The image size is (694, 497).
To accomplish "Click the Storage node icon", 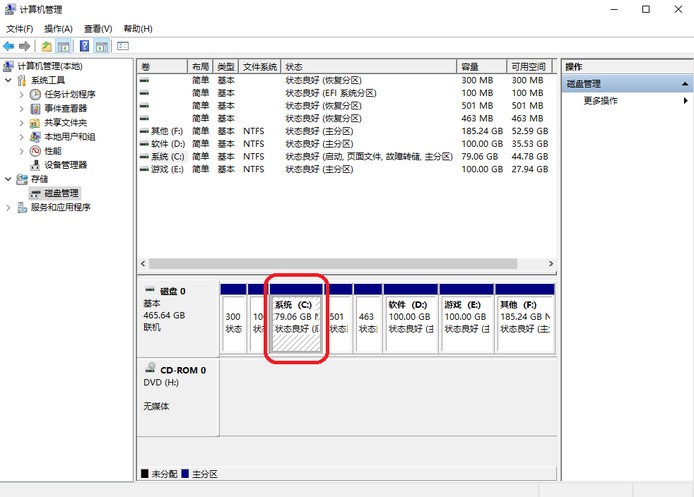I will 22,179.
